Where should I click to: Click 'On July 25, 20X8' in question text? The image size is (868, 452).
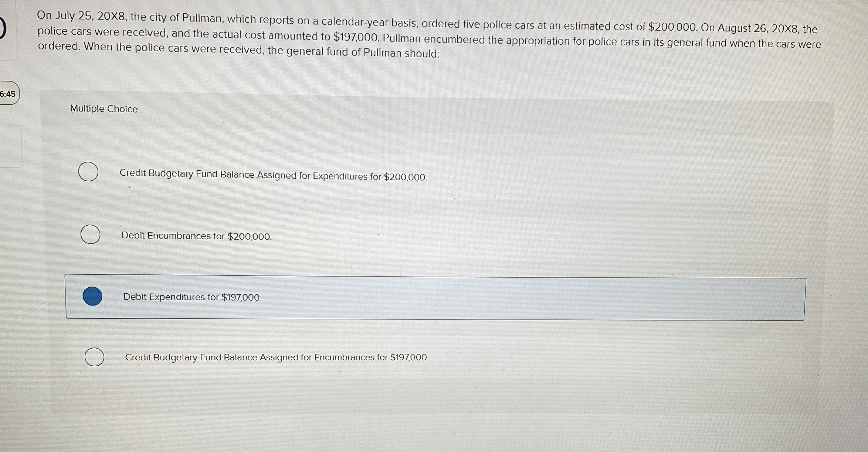[81, 16]
